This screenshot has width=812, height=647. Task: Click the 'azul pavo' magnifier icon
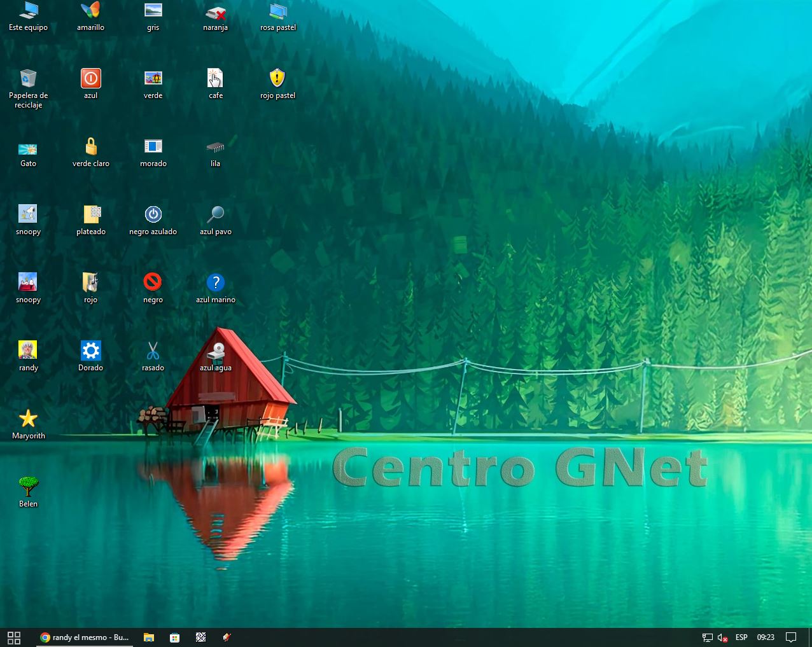click(x=216, y=214)
